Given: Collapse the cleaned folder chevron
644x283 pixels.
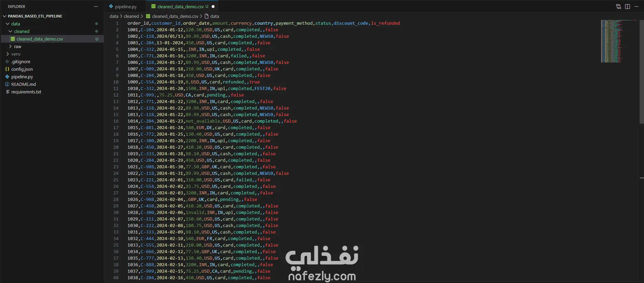Looking at the screenshot, I should pyautogui.click(x=10, y=31).
